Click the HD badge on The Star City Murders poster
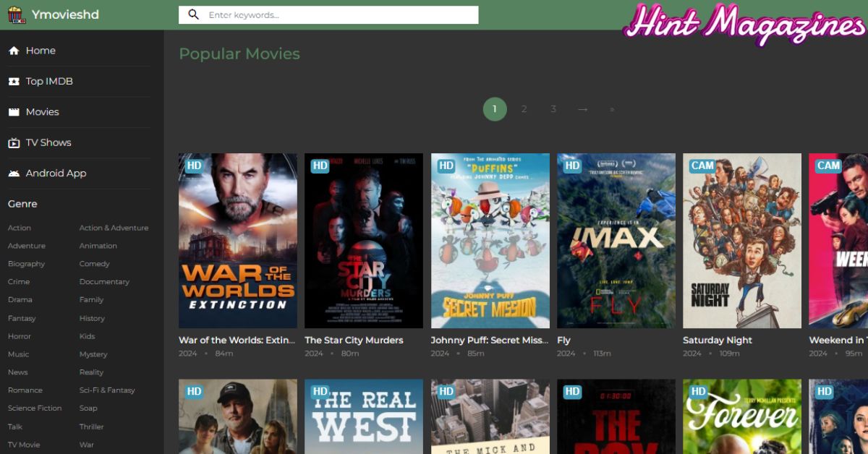Viewport: 868px width, 454px height. [320, 166]
